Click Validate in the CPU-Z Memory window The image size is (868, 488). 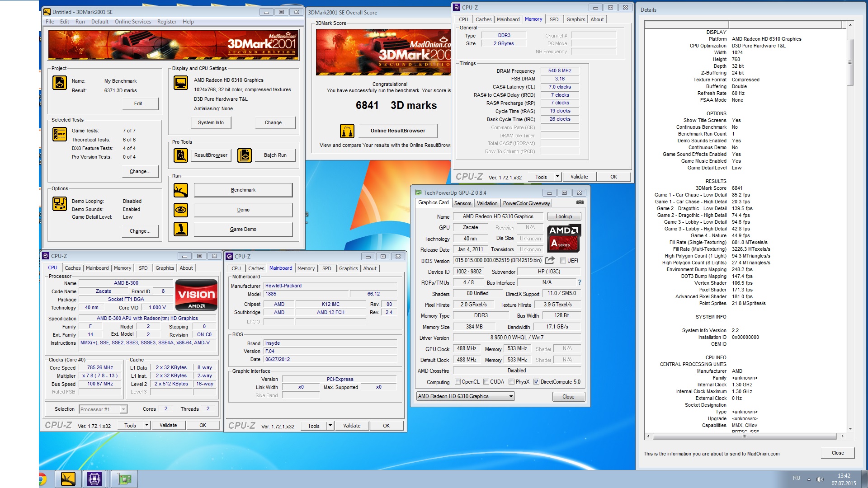click(579, 177)
